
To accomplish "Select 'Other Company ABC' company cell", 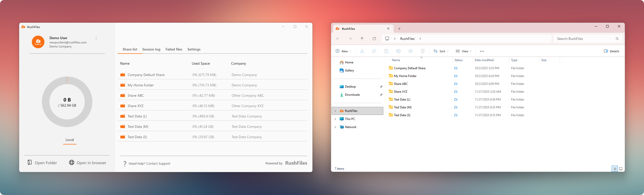I will tap(248, 95).
